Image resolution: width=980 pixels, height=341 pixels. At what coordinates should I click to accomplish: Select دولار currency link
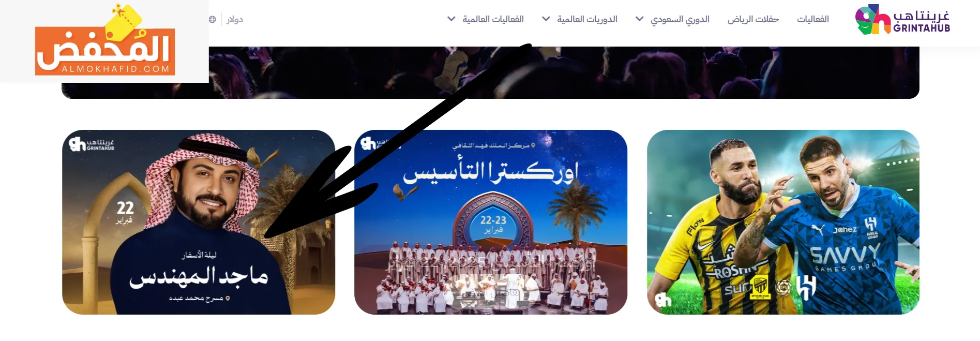click(x=235, y=19)
